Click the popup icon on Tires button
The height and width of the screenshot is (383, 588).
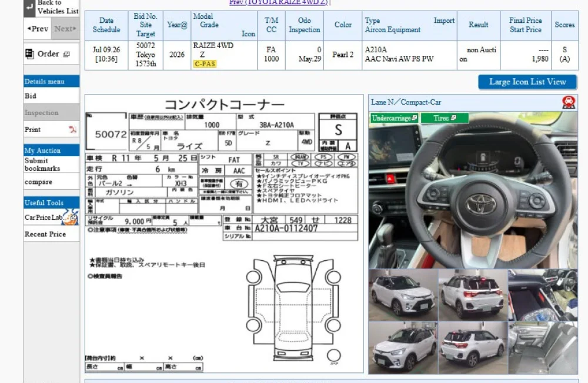click(454, 117)
